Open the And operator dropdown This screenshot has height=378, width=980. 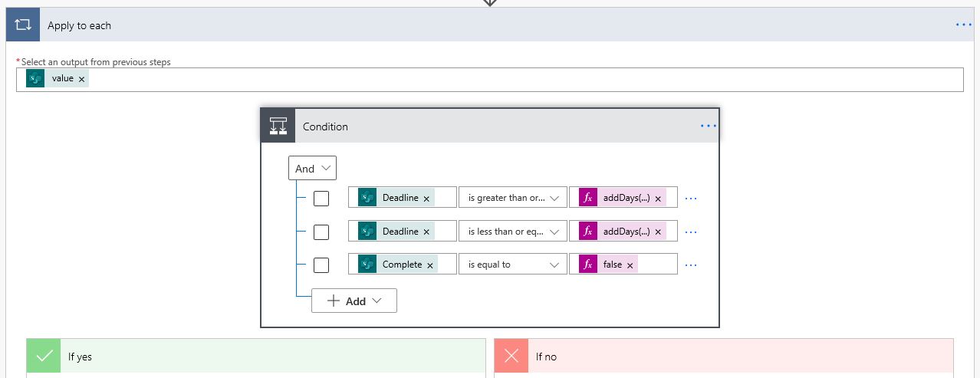312,168
